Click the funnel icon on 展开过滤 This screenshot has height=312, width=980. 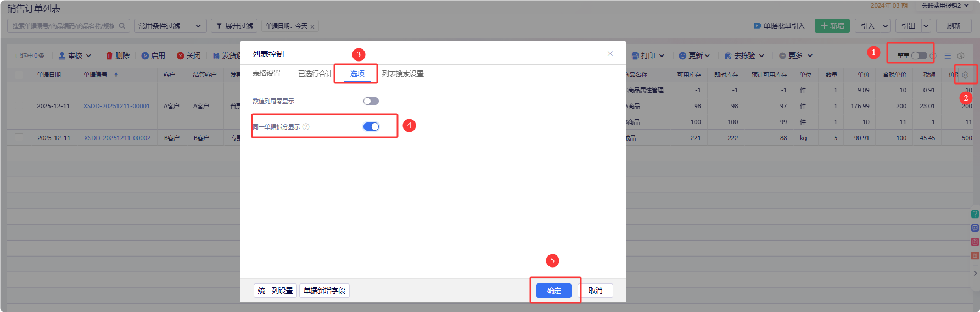point(219,26)
